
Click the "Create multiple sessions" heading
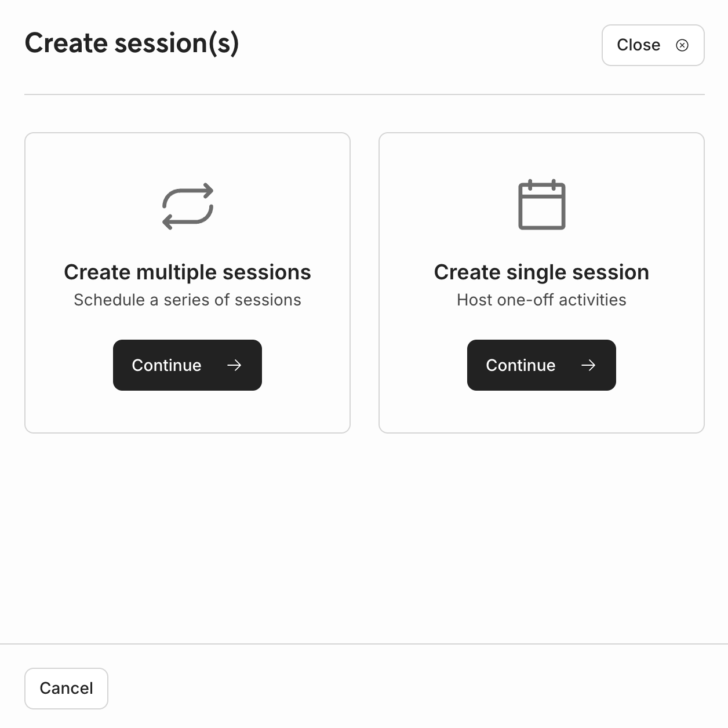coord(187,272)
